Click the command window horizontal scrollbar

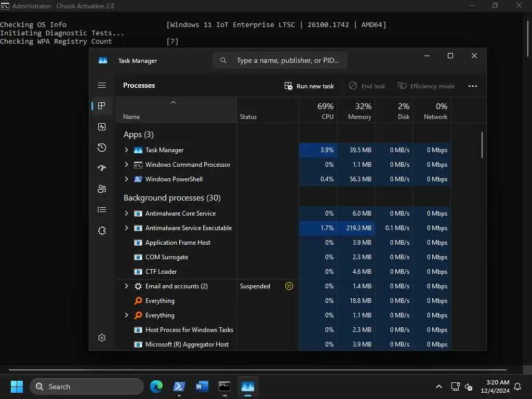coord(258,369)
